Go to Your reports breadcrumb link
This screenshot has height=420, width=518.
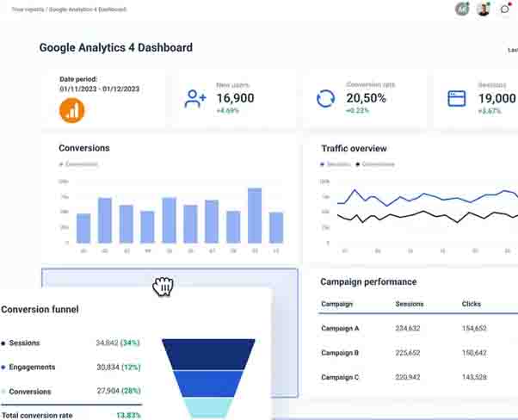[x=28, y=9]
